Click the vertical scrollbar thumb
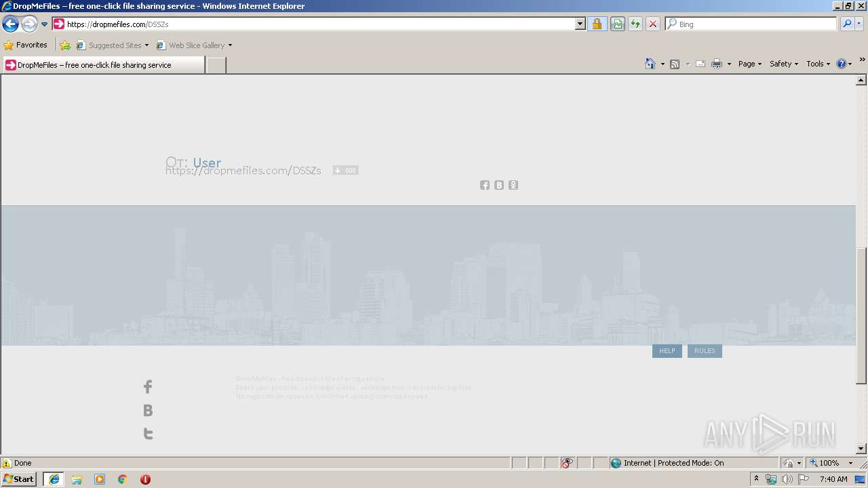This screenshot has height=488, width=868. 861,316
